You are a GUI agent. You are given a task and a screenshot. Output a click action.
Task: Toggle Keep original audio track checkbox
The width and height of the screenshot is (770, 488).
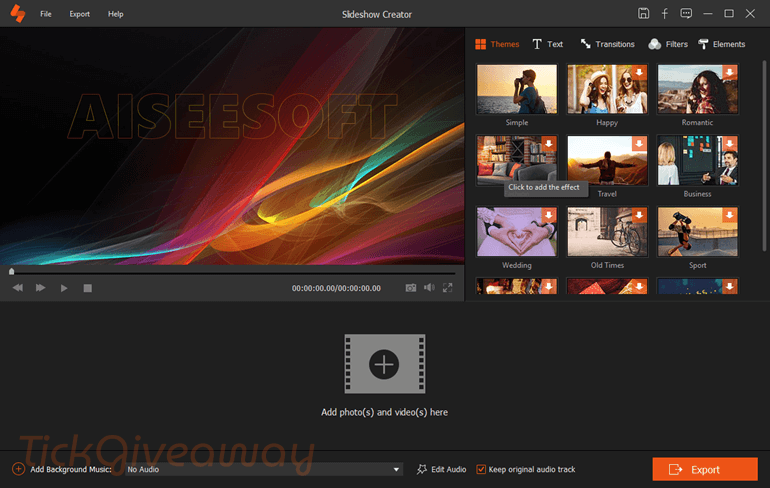(481, 469)
